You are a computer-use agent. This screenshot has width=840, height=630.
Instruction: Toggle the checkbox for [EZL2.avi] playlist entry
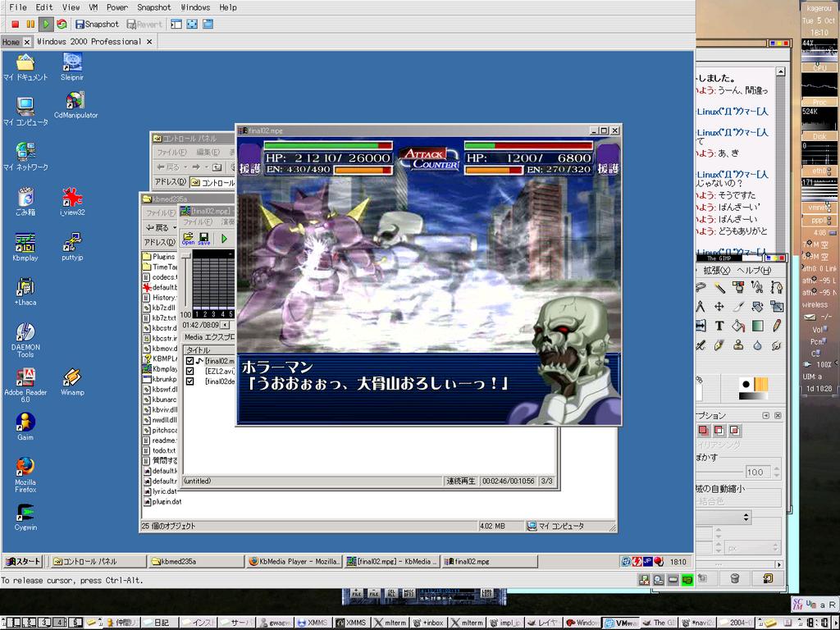[x=189, y=372]
